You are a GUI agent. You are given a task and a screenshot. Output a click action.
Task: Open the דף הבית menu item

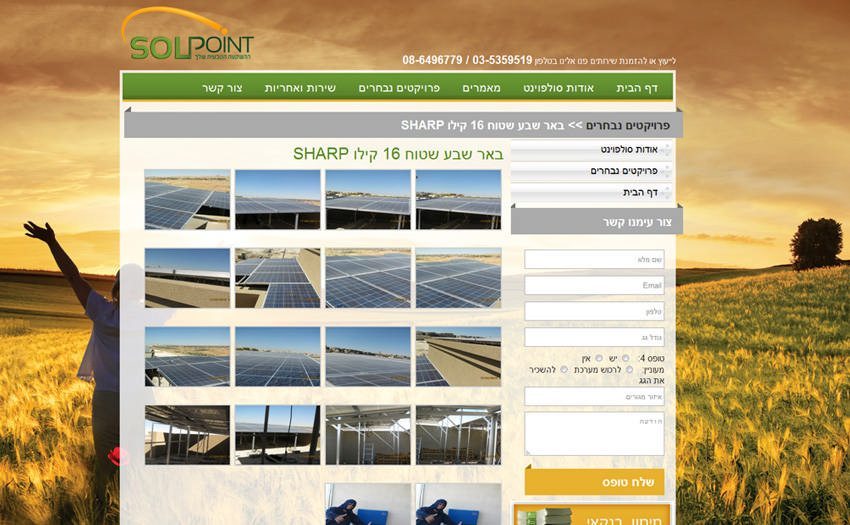coord(636,88)
